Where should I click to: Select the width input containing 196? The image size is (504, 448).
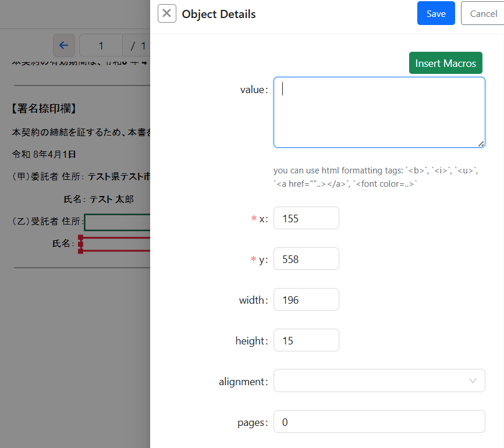306,300
